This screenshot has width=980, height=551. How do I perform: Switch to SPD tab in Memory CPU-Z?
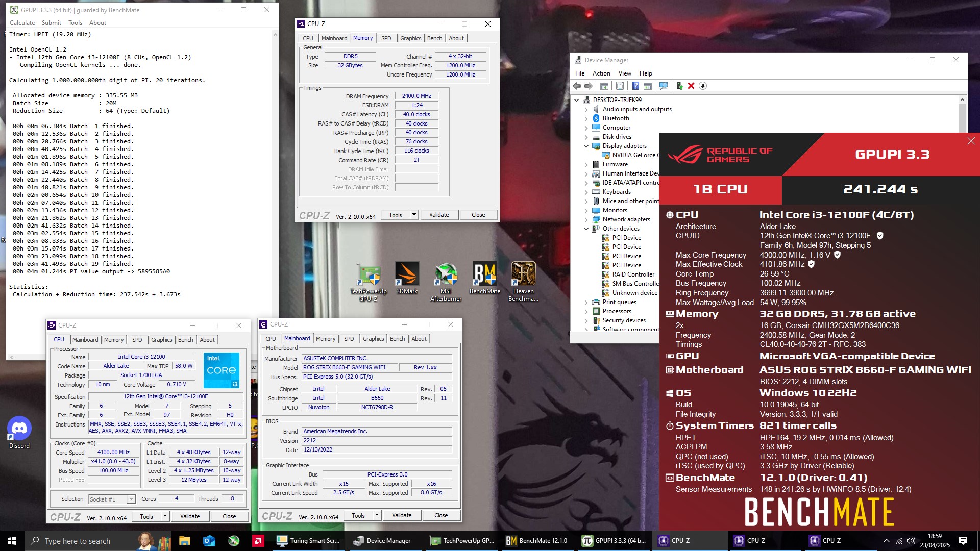pos(386,38)
